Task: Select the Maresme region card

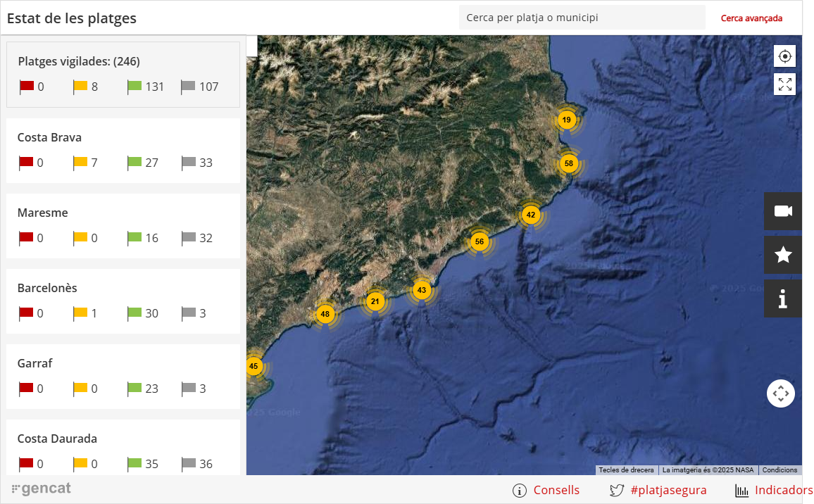Action: [x=123, y=226]
